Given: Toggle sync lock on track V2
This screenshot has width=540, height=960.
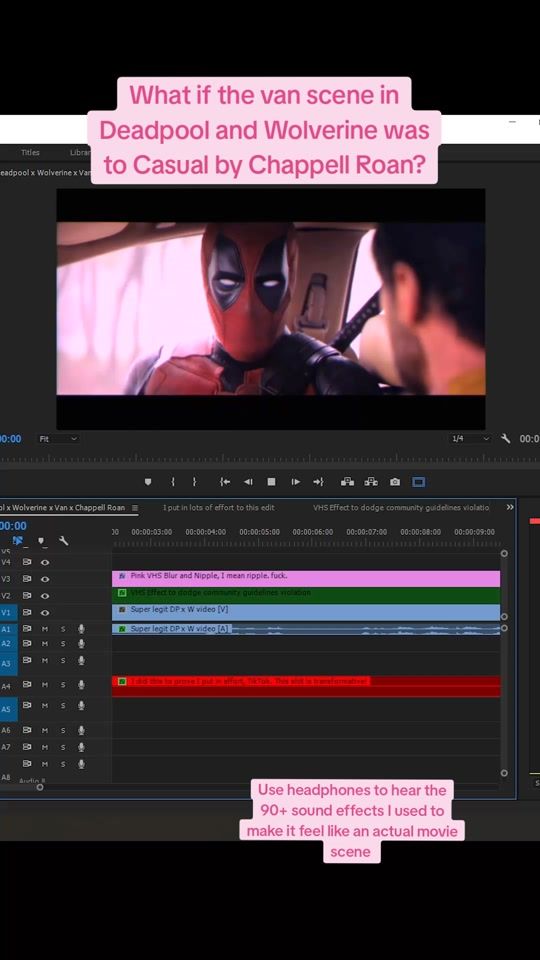Looking at the screenshot, I should tap(27, 595).
